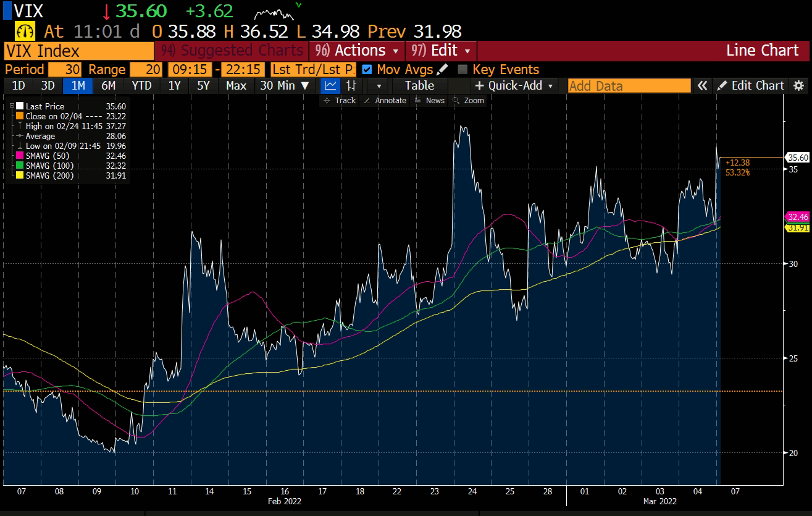Click the +12.38 change annotation

pyautogui.click(x=737, y=163)
